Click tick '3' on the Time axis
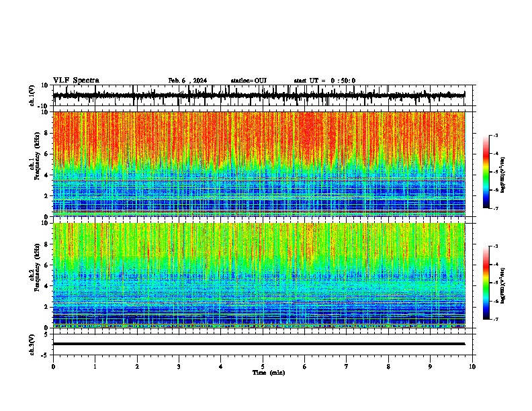This screenshot has height=411, width=532. [179, 367]
